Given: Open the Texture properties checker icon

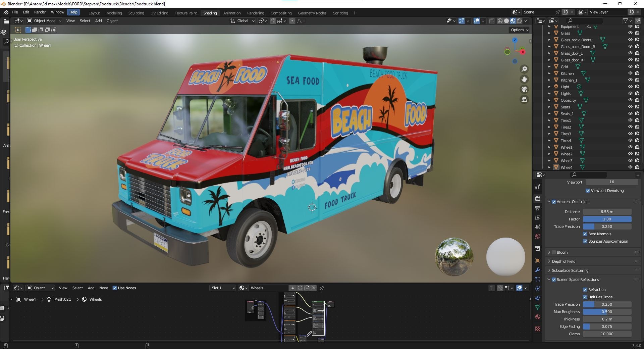Looking at the screenshot, I should click(538, 329).
